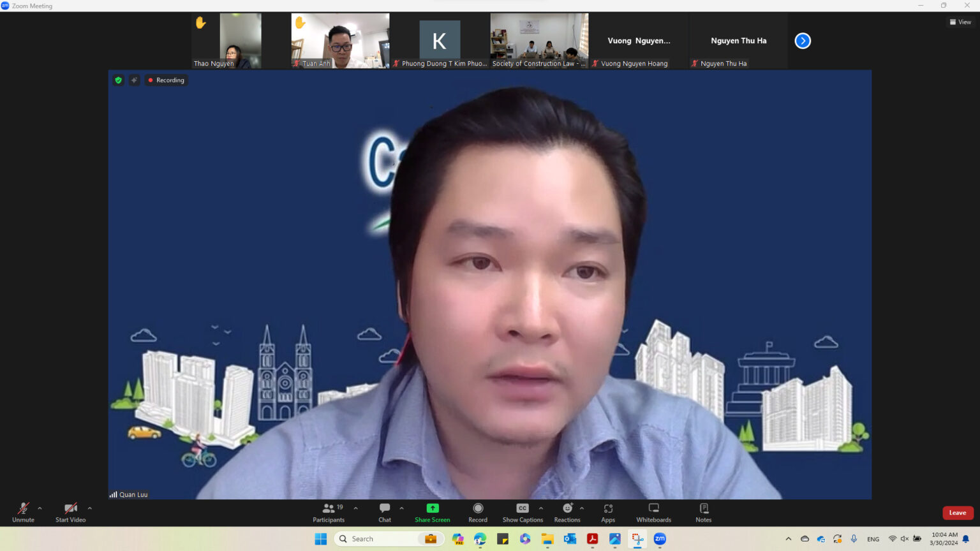Open the Participants panel

(329, 511)
